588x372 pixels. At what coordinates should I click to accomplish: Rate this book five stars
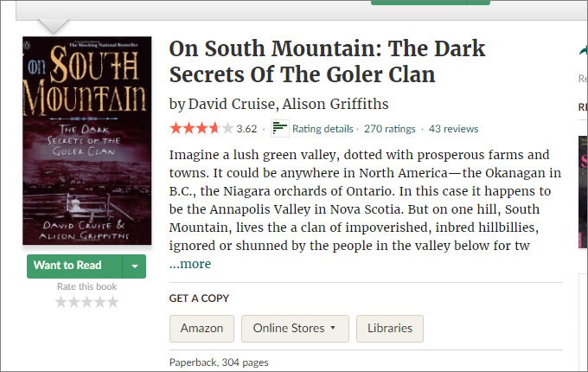pyautogui.click(x=112, y=302)
